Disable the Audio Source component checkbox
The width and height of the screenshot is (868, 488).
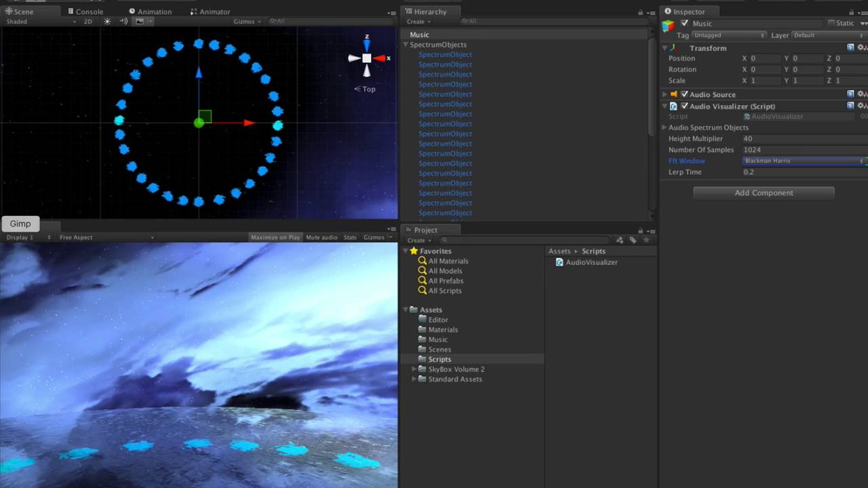tap(684, 94)
